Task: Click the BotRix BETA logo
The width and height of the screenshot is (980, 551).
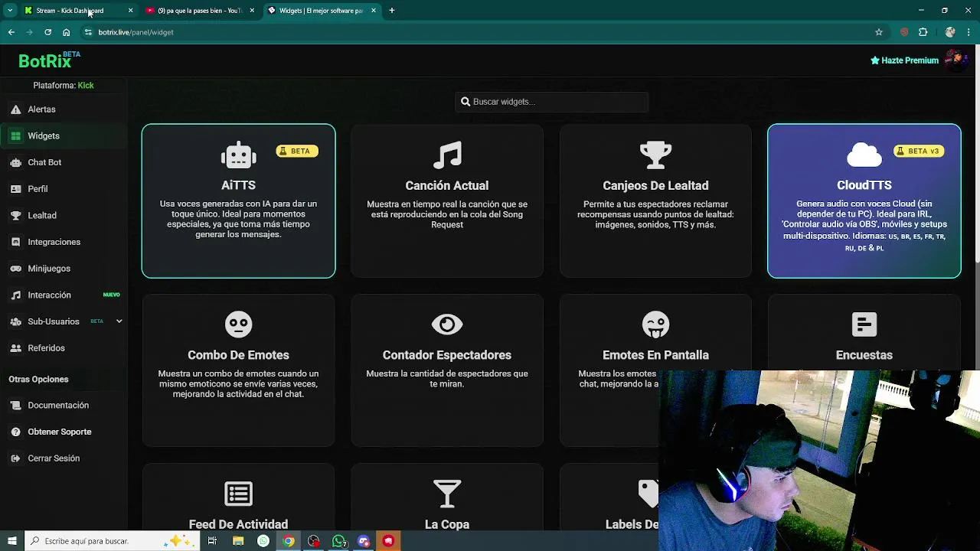Action: 49,60
